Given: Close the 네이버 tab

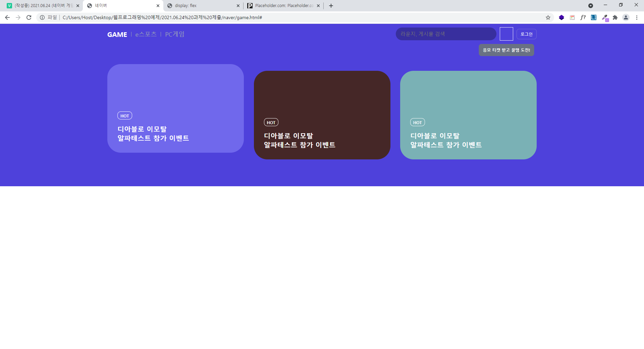Looking at the screenshot, I should 158,6.
